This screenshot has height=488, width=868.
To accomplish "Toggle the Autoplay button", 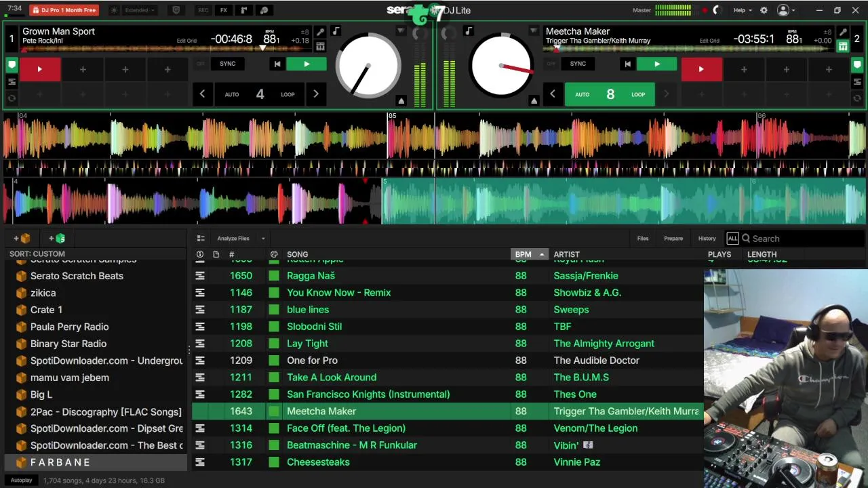I will (x=21, y=481).
